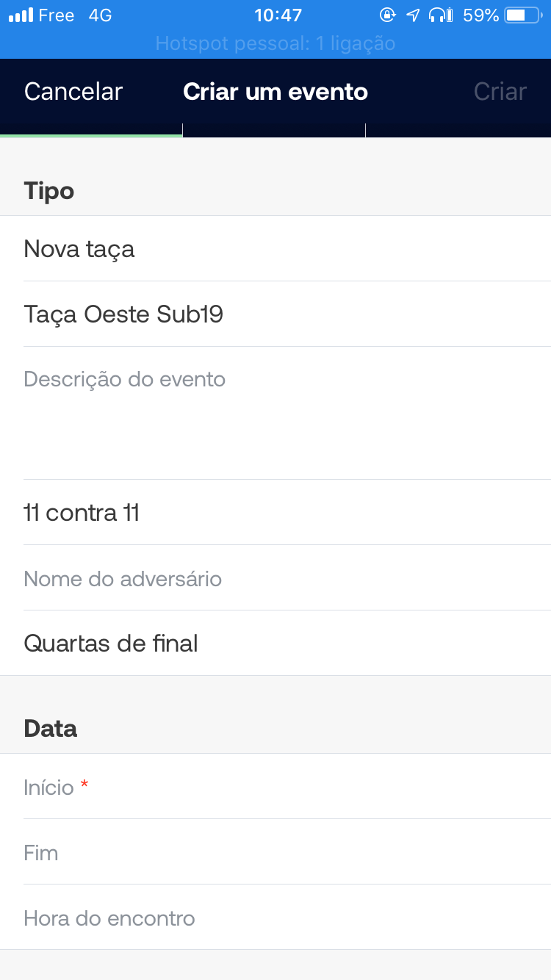Focus the Descrição do evento text area
This screenshot has width=551, height=980.
(x=275, y=411)
